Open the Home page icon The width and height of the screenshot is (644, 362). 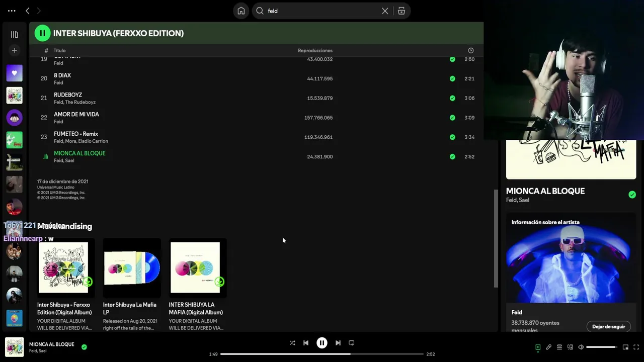pos(241,11)
